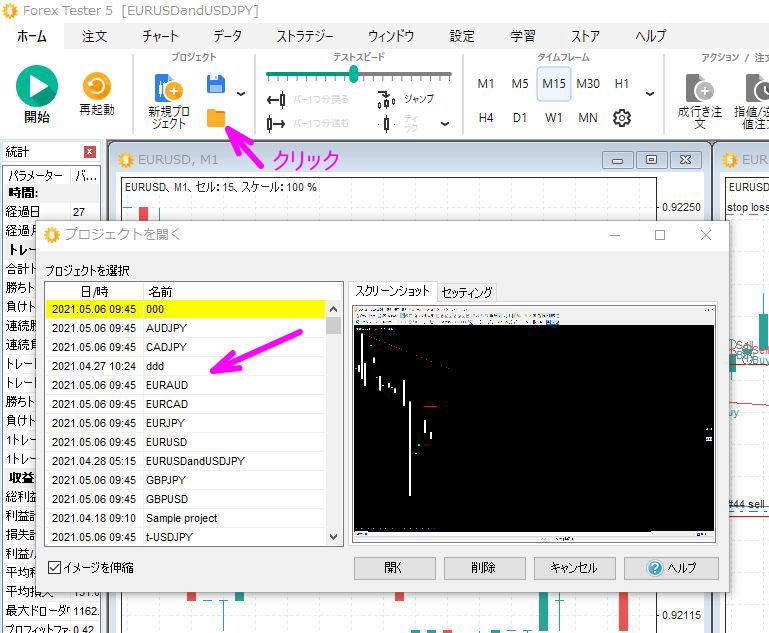Select the H1 timeframe
The height and width of the screenshot is (633, 769).
point(621,84)
